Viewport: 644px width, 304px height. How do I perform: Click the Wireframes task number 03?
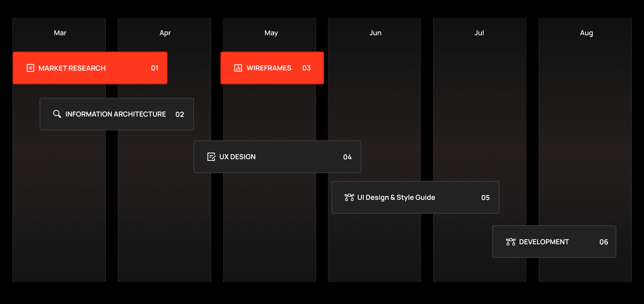[306, 68]
